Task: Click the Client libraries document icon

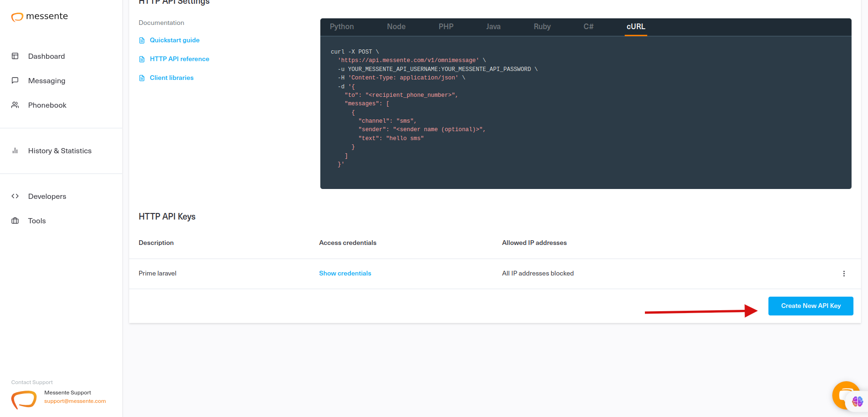Action: click(x=142, y=78)
